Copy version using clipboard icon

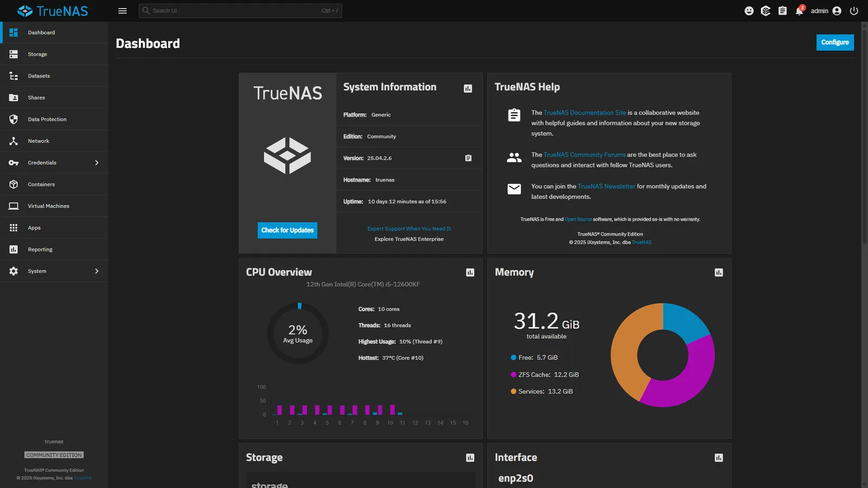[468, 158]
